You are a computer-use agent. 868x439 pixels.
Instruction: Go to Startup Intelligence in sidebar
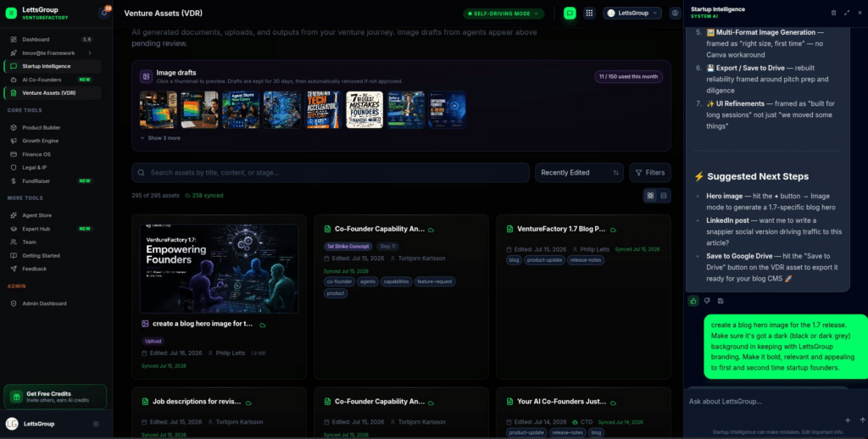tap(53, 66)
